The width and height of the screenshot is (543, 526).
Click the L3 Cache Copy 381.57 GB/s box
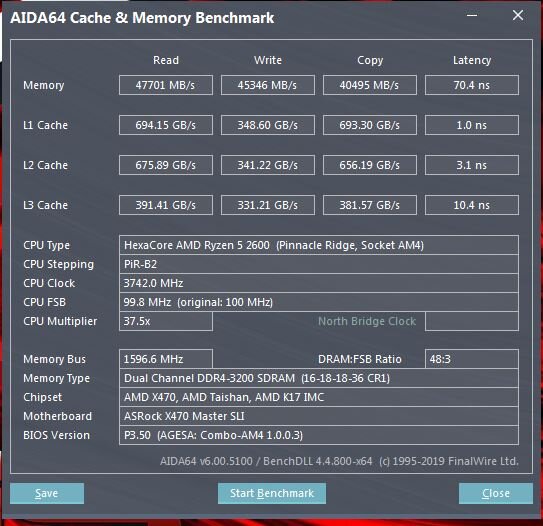[370, 205]
